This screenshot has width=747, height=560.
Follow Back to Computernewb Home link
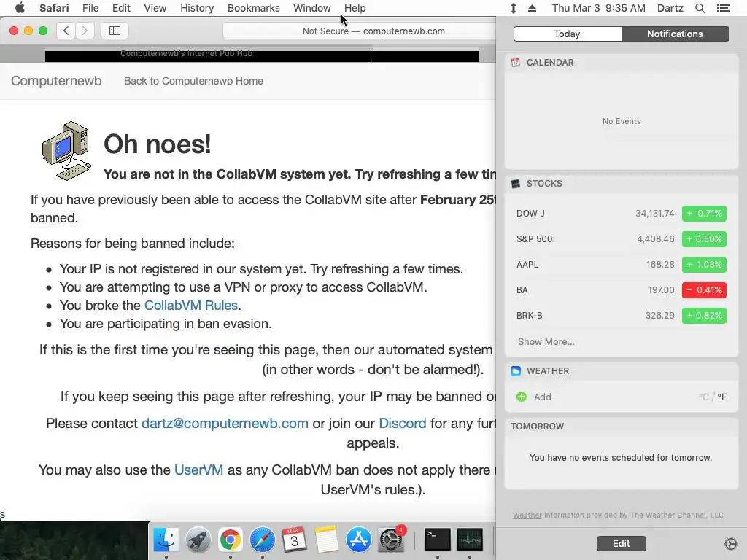tap(193, 81)
